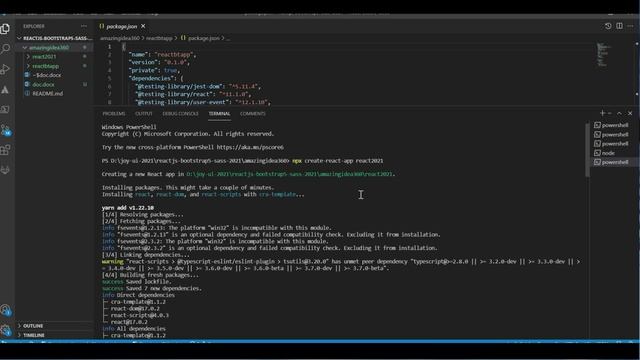Open the new terminal launch profile dropdown

(x=610, y=113)
